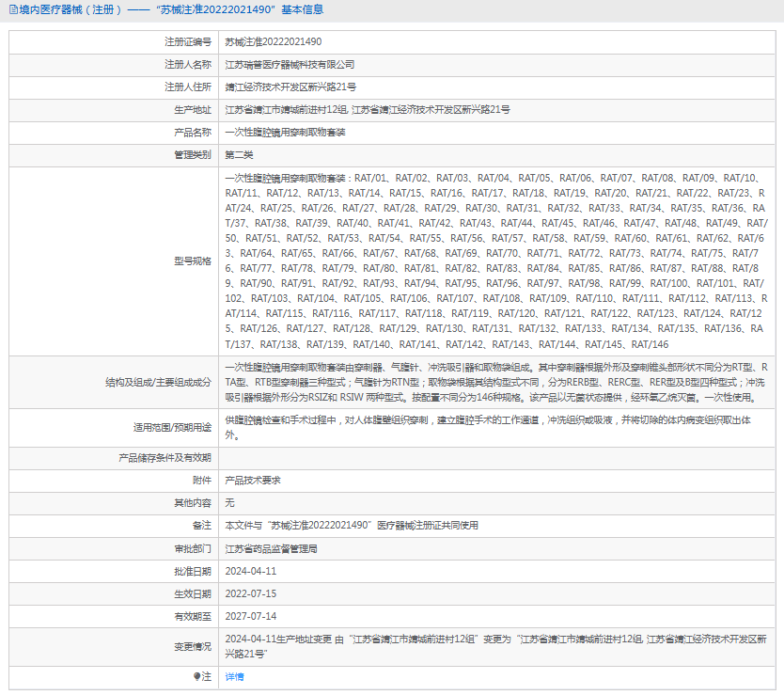
Task: Click the 注册人住所 label cell
Action: coord(114,87)
